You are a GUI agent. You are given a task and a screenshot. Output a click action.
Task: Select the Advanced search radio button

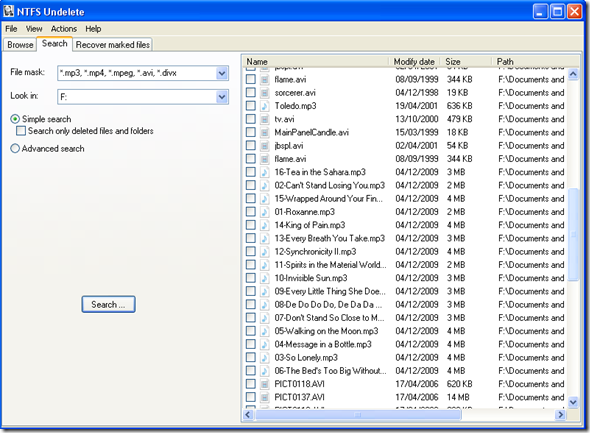(15, 149)
